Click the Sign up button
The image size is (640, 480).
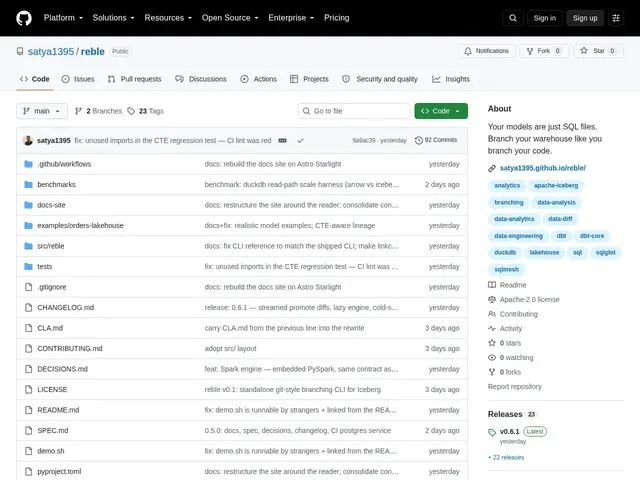(584, 18)
